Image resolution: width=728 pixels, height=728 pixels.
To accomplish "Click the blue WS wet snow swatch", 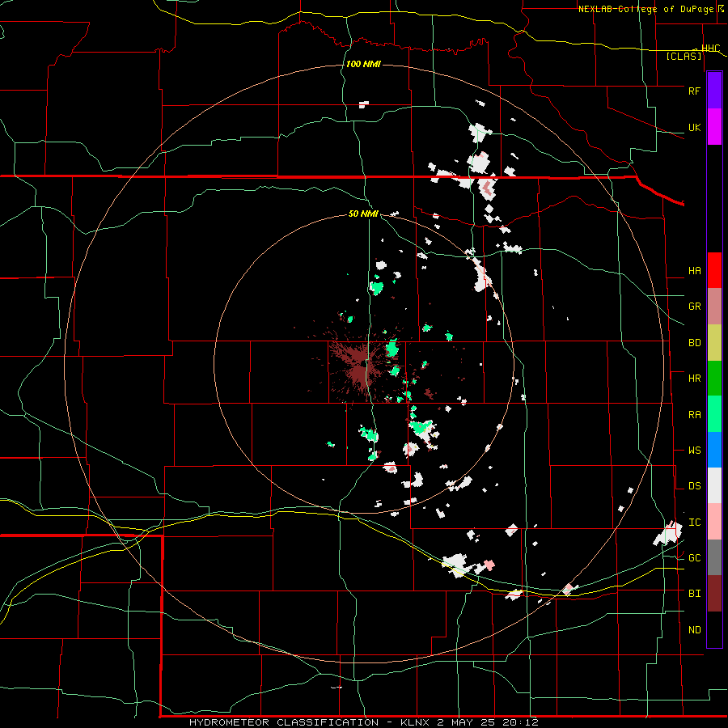I will [x=714, y=450].
